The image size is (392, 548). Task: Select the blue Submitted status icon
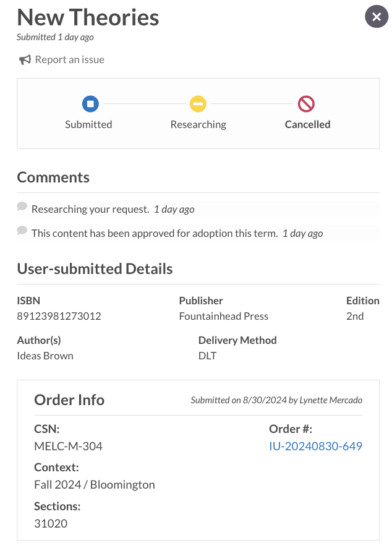(90, 104)
